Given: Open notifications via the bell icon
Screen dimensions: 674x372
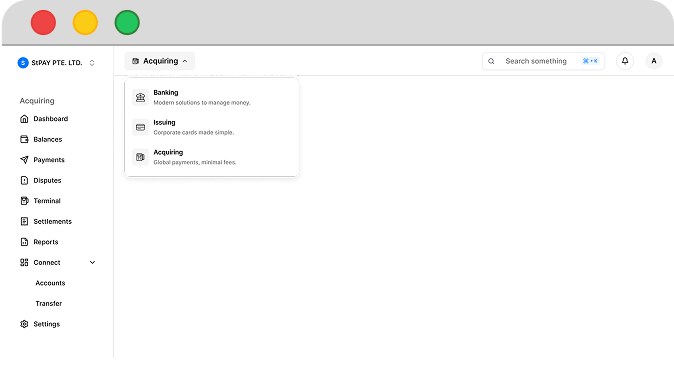Looking at the screenshot, I should pyautogui.click(x=625, y=61).
